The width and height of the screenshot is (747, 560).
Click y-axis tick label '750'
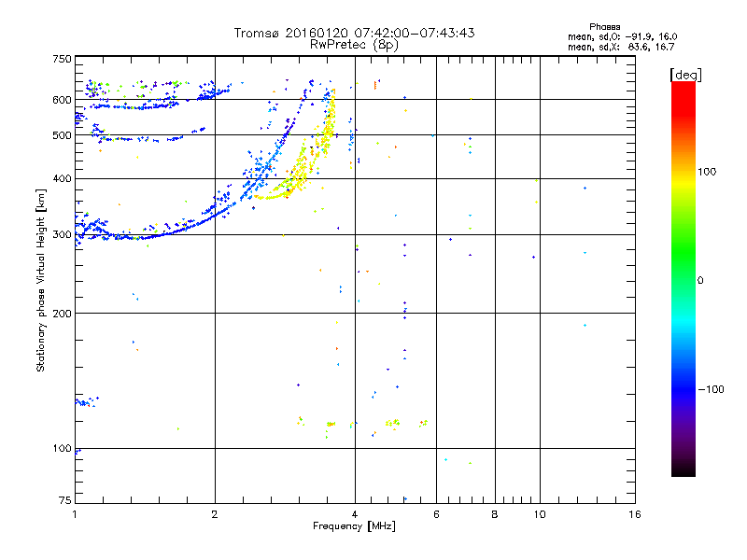tap(62, 59)
